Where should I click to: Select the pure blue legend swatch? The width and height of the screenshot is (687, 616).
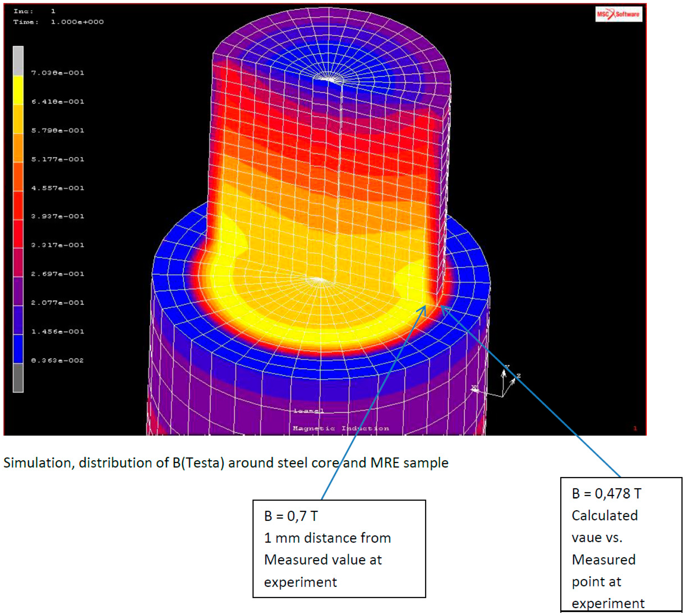18,349
